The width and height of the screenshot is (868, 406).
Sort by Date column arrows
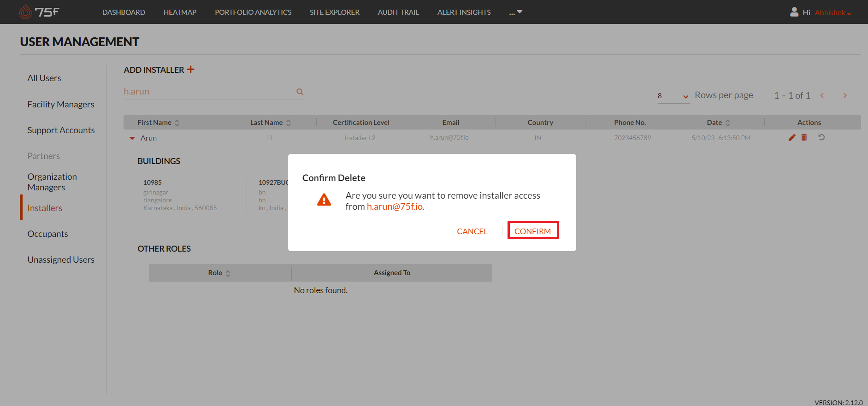728,123
